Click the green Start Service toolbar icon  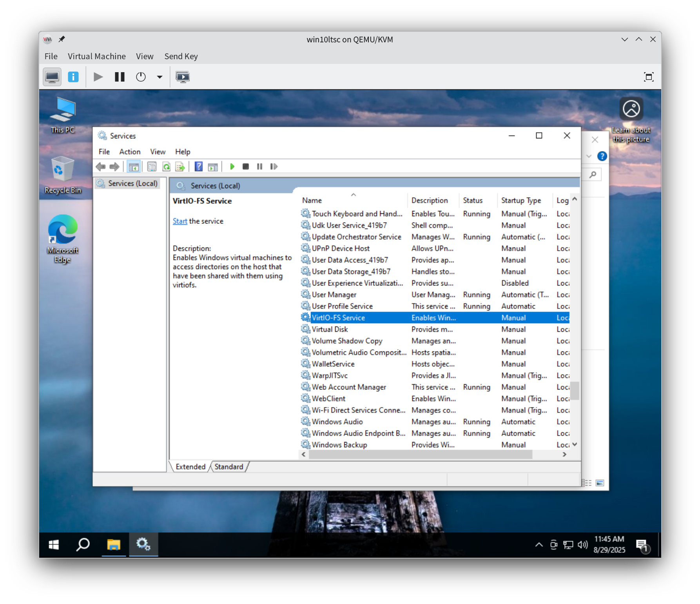232,167
